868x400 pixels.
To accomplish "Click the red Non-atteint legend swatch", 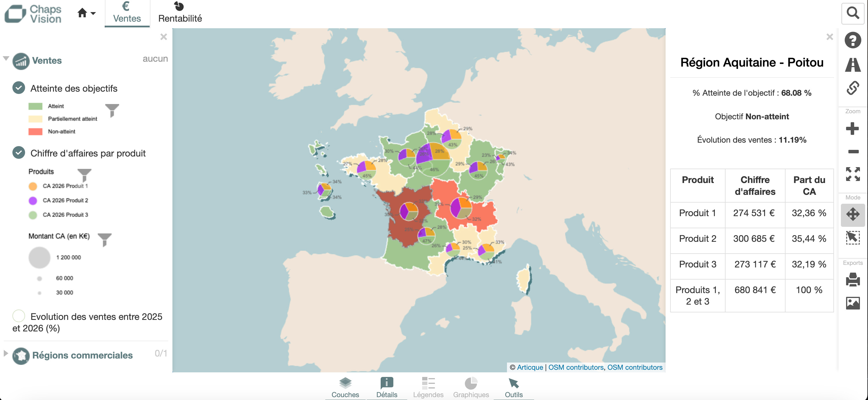I will pyautogui.click(x=35, y=131).
